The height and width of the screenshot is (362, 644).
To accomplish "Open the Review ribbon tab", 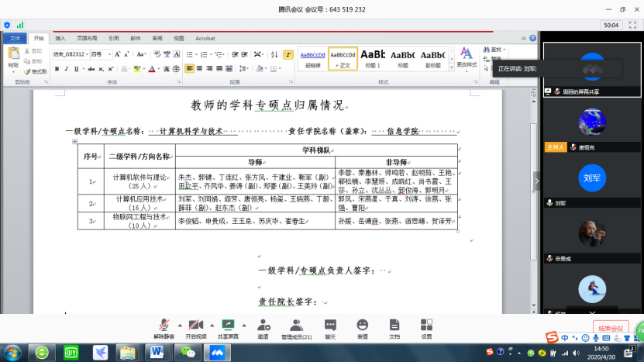I will 157,38.
